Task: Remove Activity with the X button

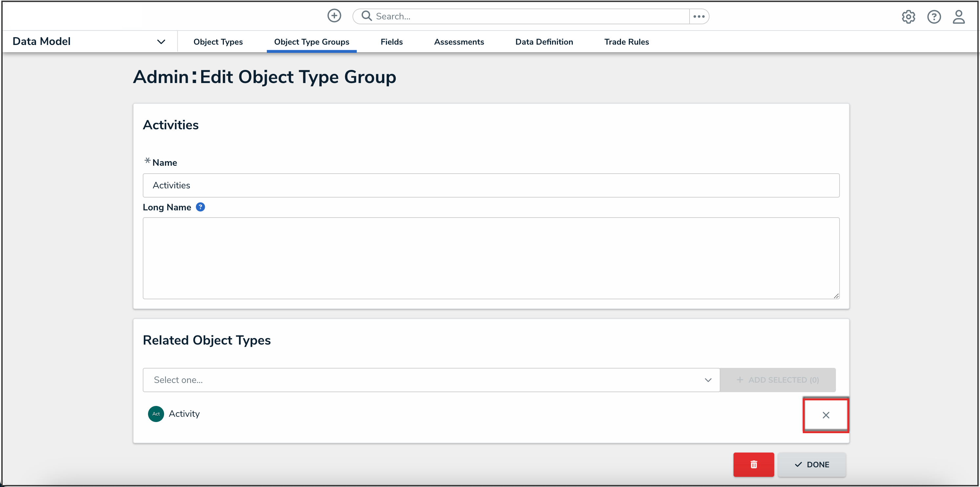Action: [825, 415]
